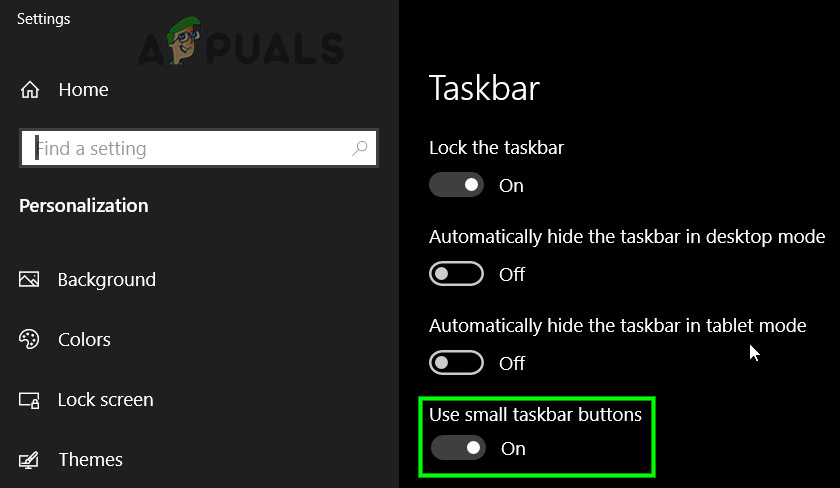Click the "Use small taskbar buttons" label

[x=535, y=414]
